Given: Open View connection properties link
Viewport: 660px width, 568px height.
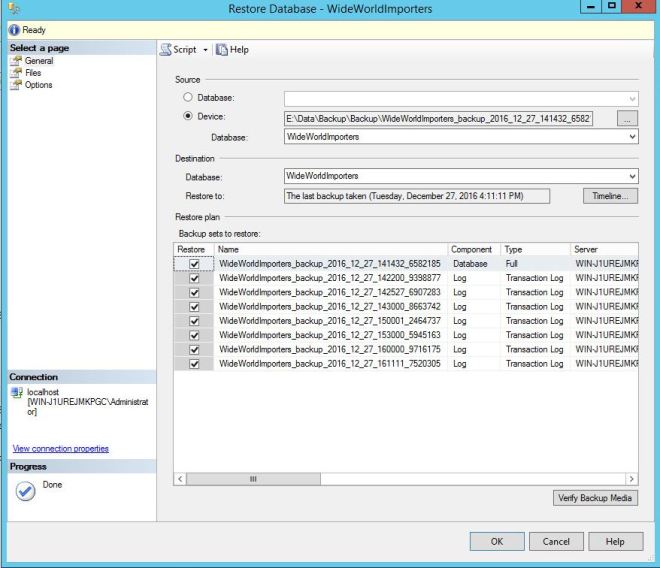Looking at the screenshot, I should tap(61, 448).
